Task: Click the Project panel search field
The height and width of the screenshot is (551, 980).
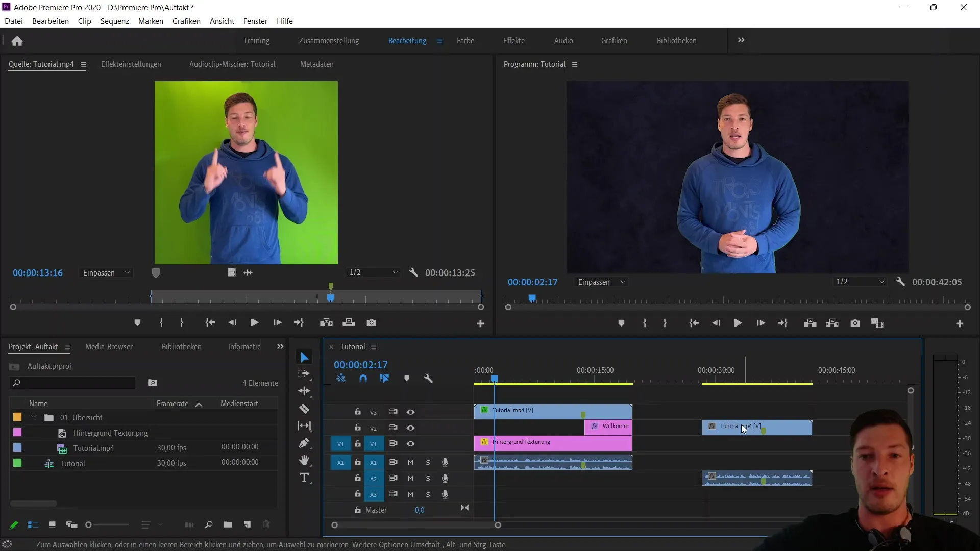Action: [73, 383]
